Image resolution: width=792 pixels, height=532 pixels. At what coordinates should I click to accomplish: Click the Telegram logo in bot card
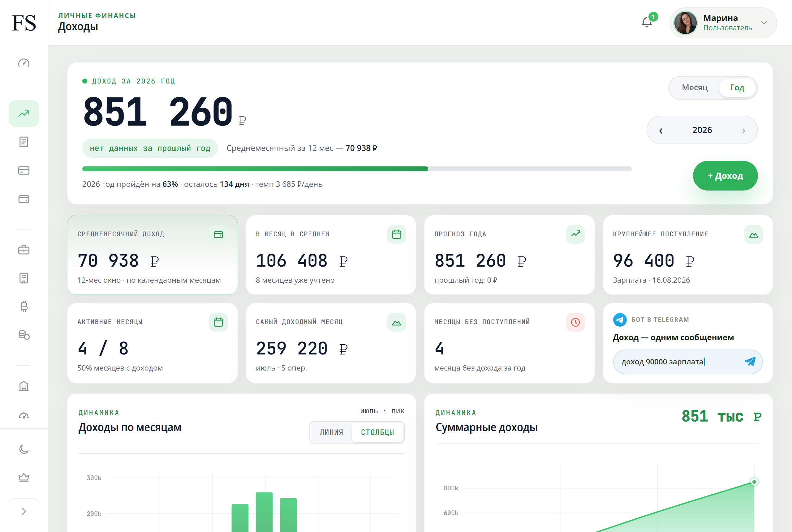pyautogui.click(x=620, y=320)
